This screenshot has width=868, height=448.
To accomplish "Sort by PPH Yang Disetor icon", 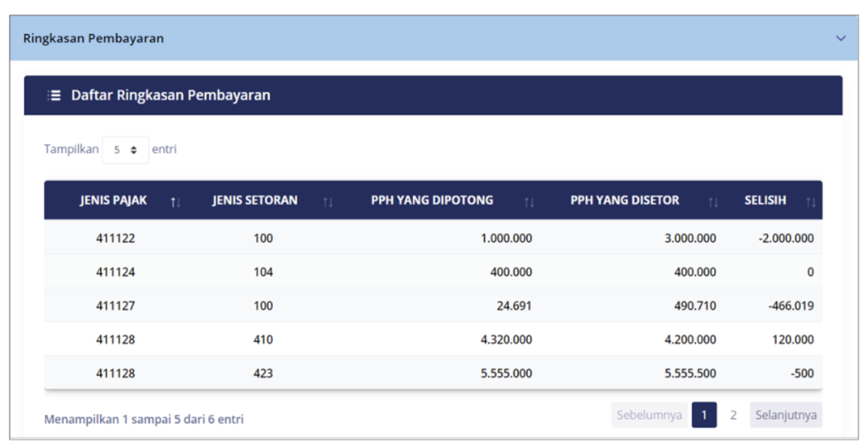I will 713,201.
